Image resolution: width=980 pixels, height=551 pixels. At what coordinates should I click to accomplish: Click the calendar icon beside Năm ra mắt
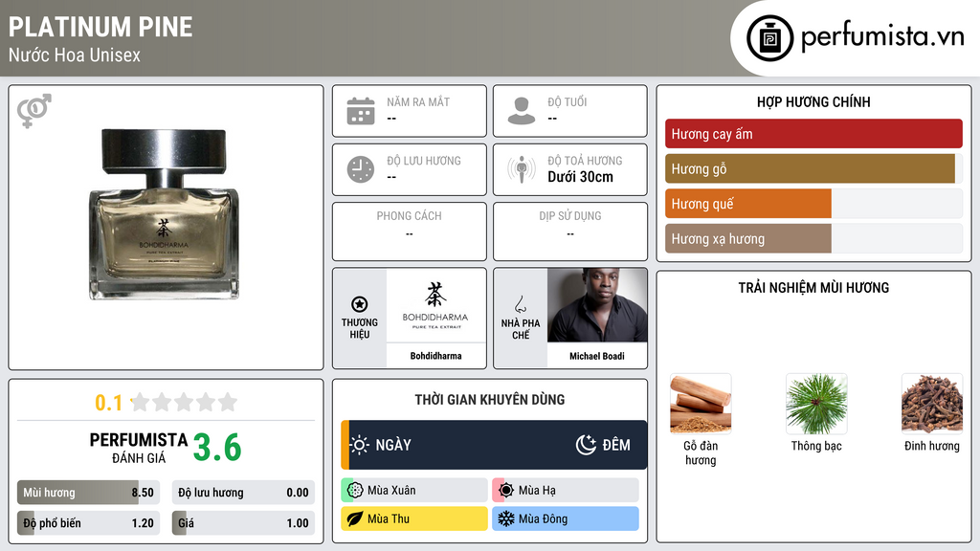361,111
